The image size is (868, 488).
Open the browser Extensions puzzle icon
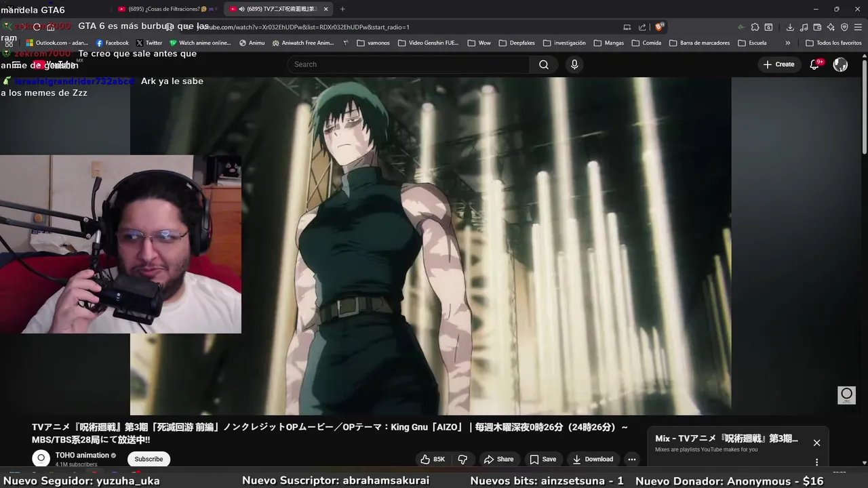755,27
